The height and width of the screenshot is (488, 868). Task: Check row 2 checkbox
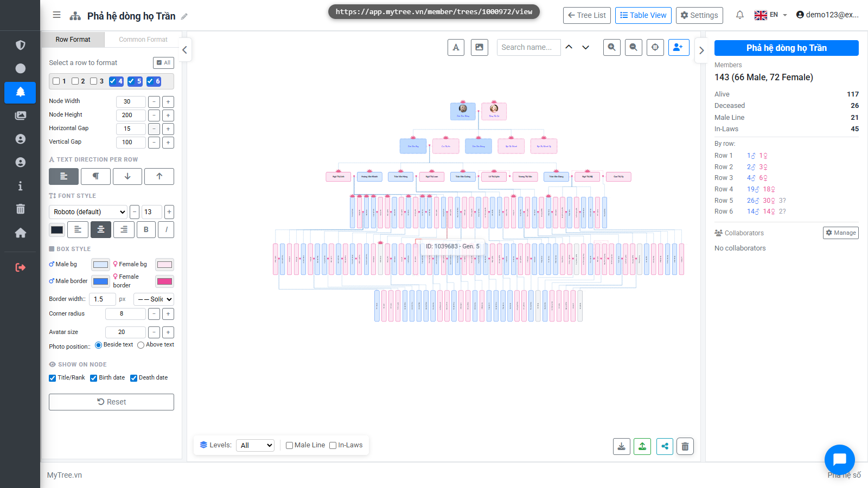[75, 81]
